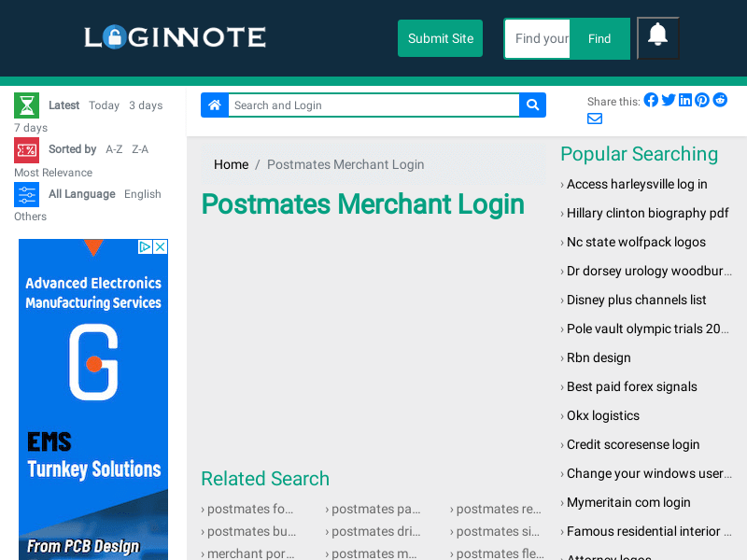Viewport: 747px width, 560px height.
Task: Open related search 'postmates fo...'
Action: tap(250, 509)
